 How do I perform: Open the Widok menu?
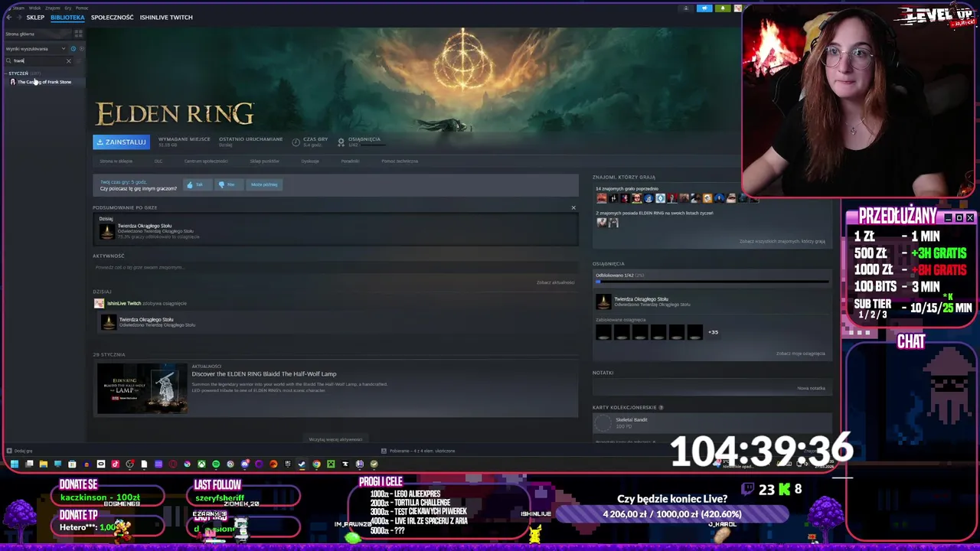(34, 8)
